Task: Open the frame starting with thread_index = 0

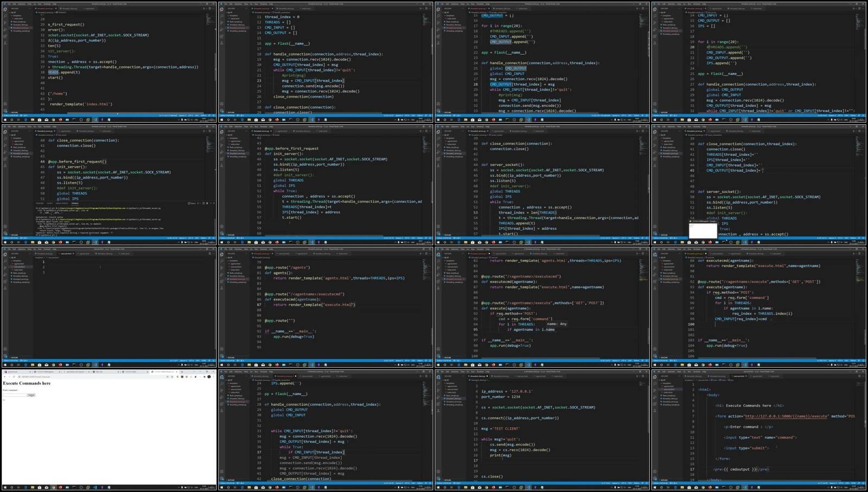Action: click(x=325, y=62)
